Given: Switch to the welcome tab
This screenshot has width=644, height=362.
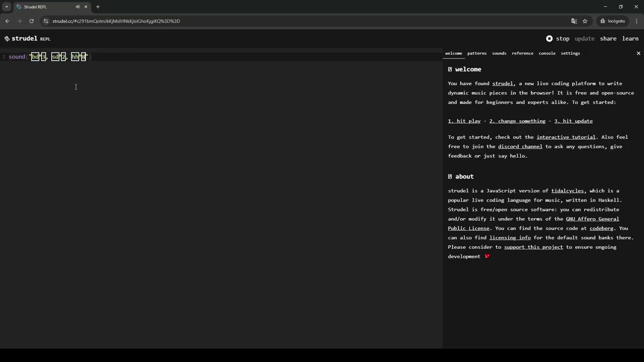Looking at the screenshot, I should pos(453,53).
